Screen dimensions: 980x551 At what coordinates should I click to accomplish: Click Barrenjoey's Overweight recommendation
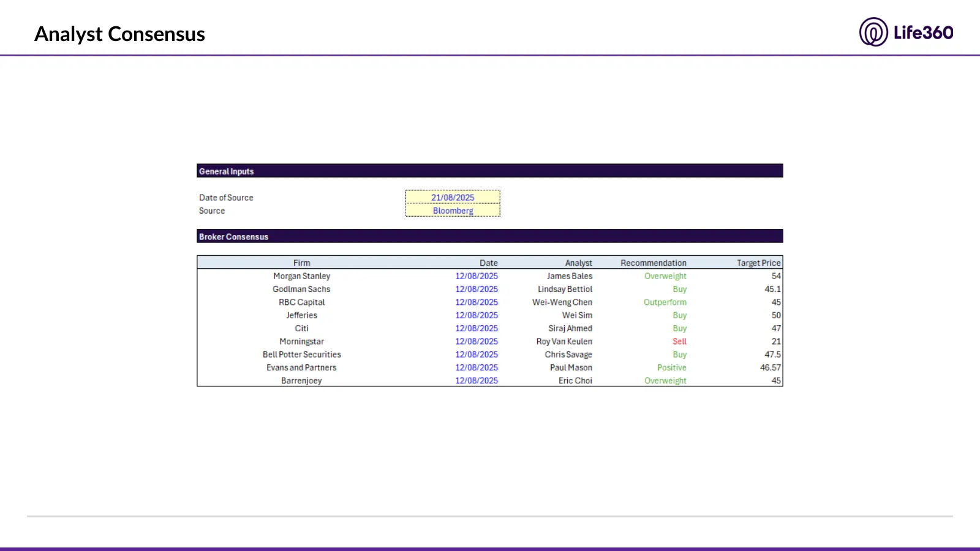(x=665, y=381)
